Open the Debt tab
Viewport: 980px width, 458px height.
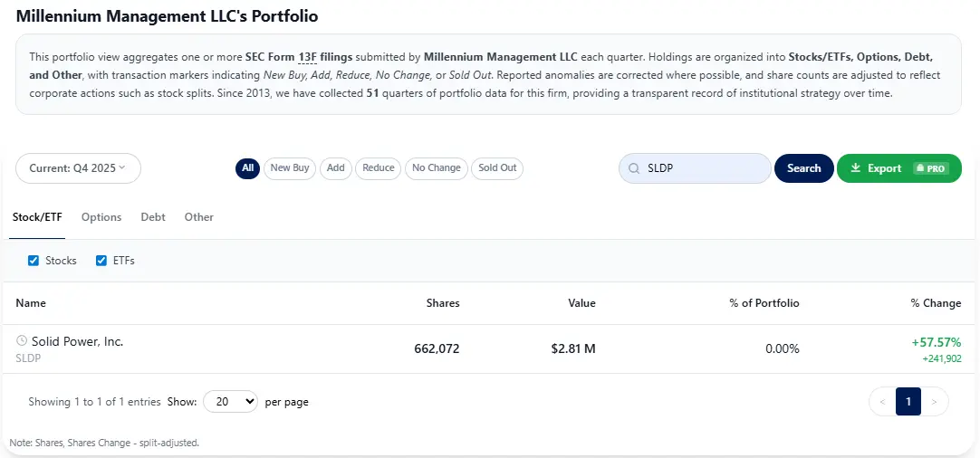point(153,217)
